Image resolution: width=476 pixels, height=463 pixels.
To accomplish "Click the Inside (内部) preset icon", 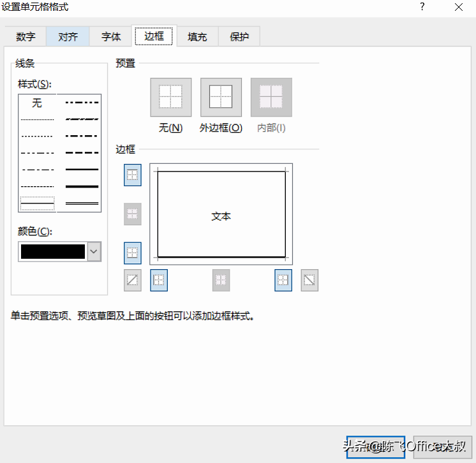I will pos(271,97).
